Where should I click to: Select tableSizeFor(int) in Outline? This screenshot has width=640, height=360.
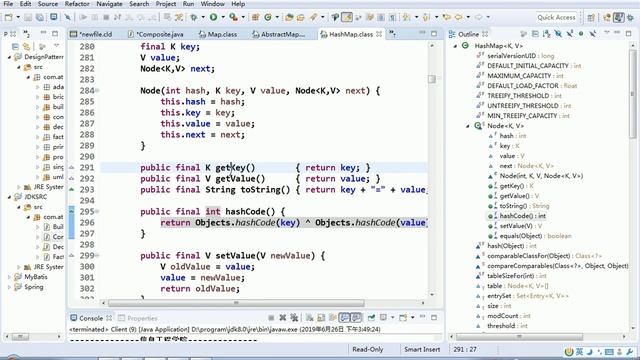[518, 276]
